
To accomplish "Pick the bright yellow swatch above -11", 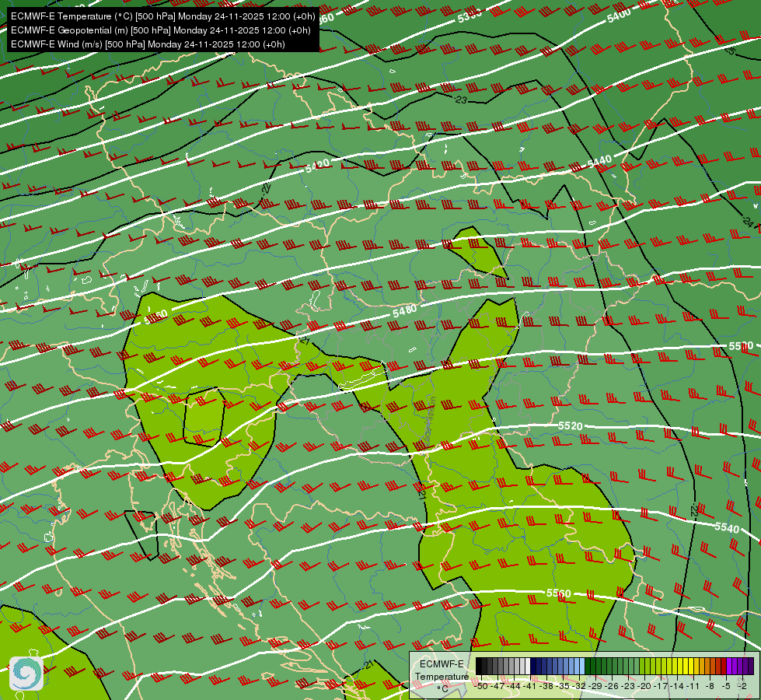I will coord(691,666).
